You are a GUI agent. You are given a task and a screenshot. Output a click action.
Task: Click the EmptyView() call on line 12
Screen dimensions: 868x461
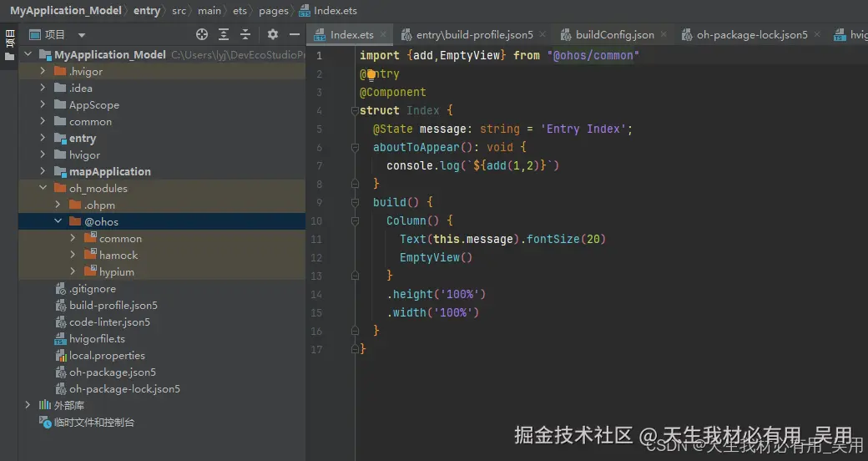point(437,258)
